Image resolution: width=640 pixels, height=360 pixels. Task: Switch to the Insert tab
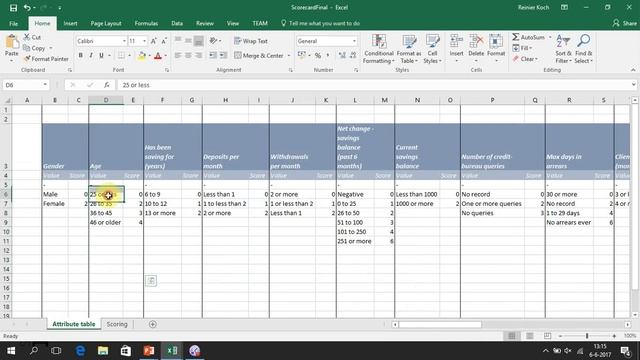(70, 23)
